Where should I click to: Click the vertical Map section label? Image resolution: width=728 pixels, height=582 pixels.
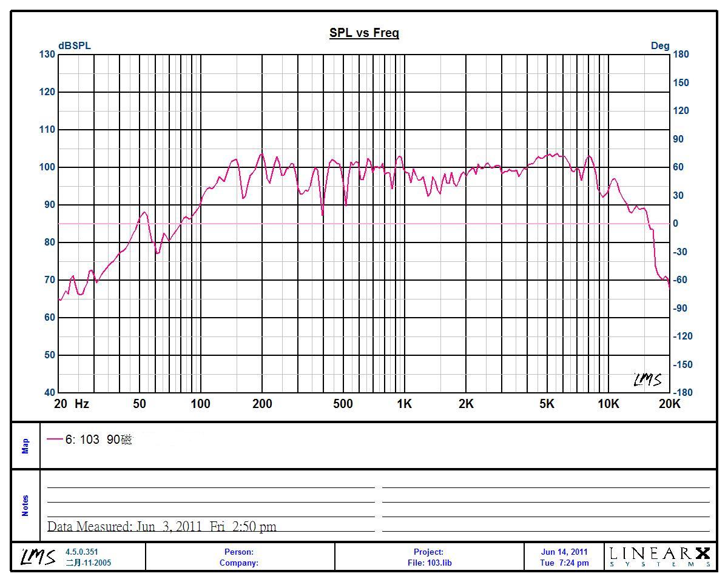point(25,446)
